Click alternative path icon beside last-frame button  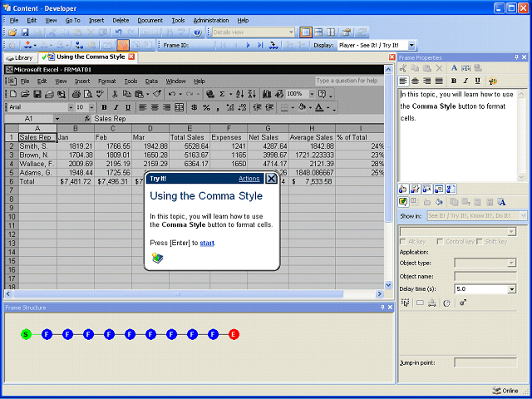pyautogui.click(x=273, y=45)
